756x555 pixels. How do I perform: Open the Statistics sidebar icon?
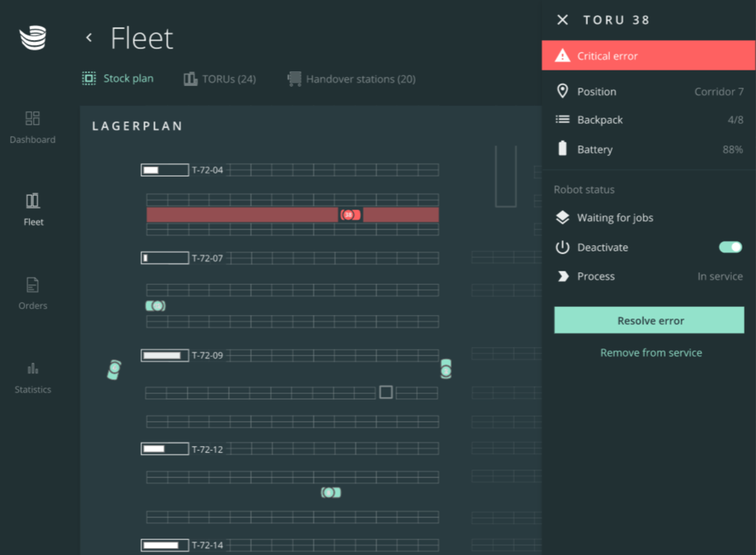(x=33, y=368)
